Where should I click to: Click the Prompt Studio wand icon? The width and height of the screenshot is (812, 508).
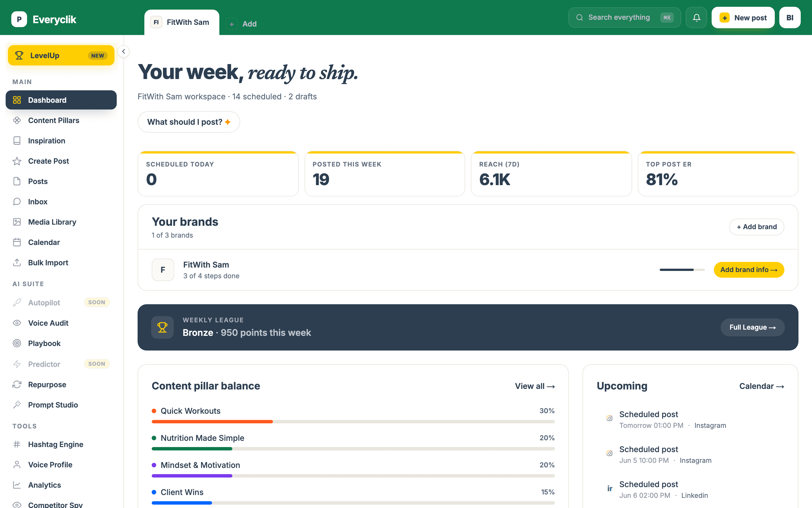click(x=17, y=404)
